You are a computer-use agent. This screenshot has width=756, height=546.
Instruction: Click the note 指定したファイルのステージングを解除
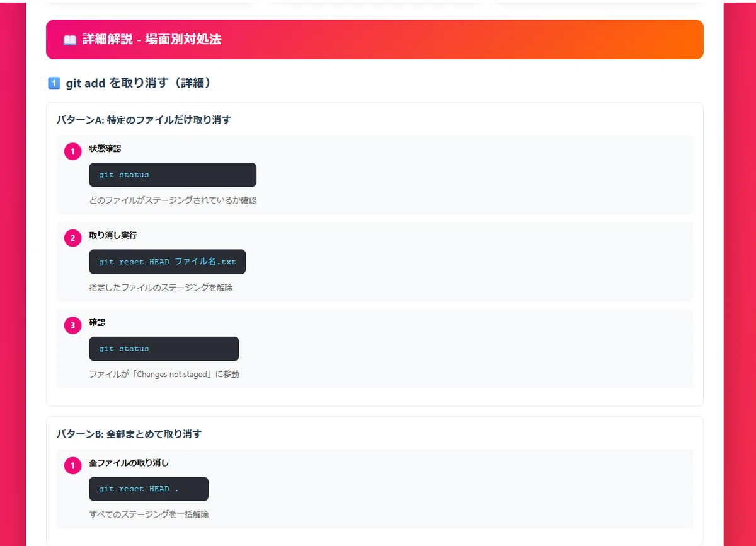[x=161, y=288]
